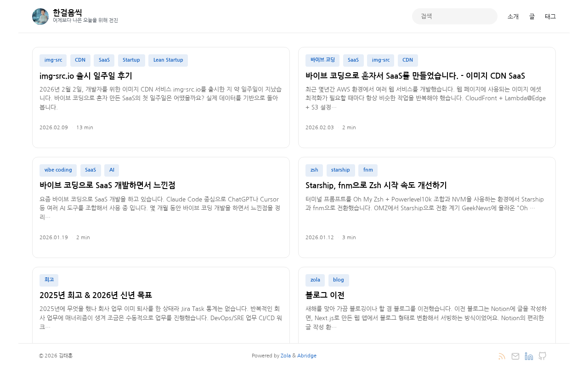This screenshot has height=368, width=588.
Task: Click the blog avatar image
Action: click(x=40, y=17)
